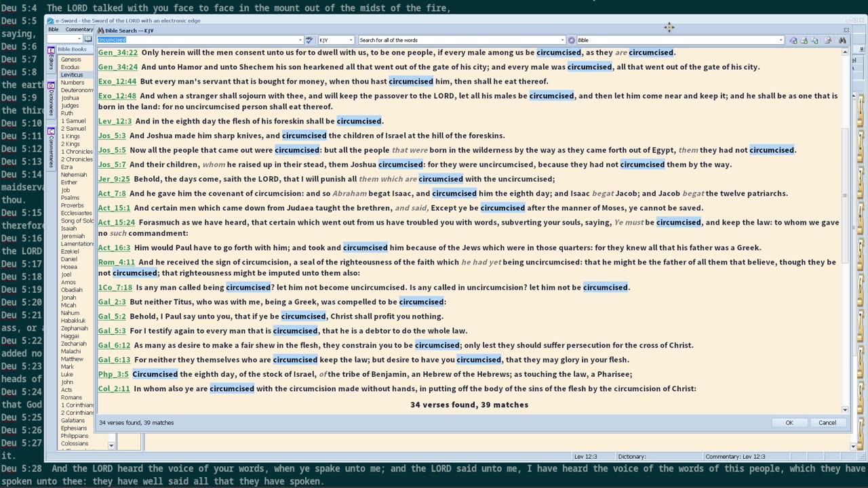
Task: Click the round icon before Bible range field
Action: [572, 40]
